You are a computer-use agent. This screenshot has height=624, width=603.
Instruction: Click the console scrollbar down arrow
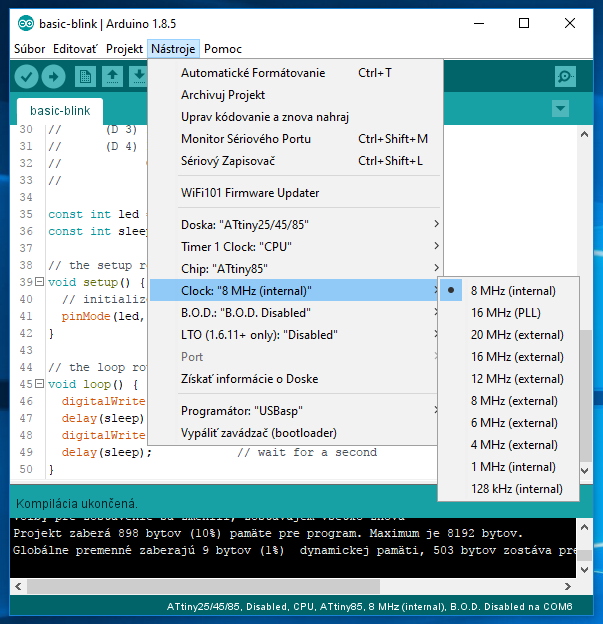tap(584, 569)
